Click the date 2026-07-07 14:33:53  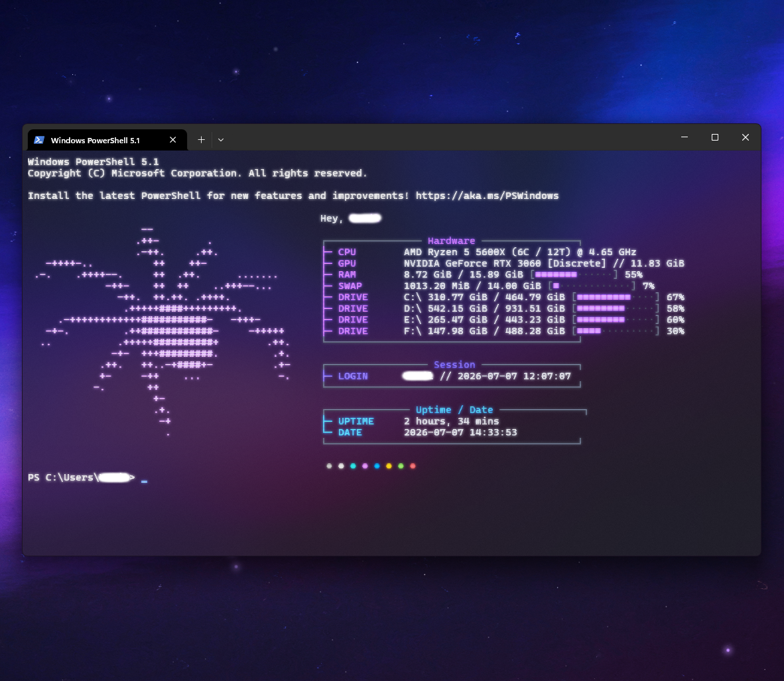[x=460, y=432]
